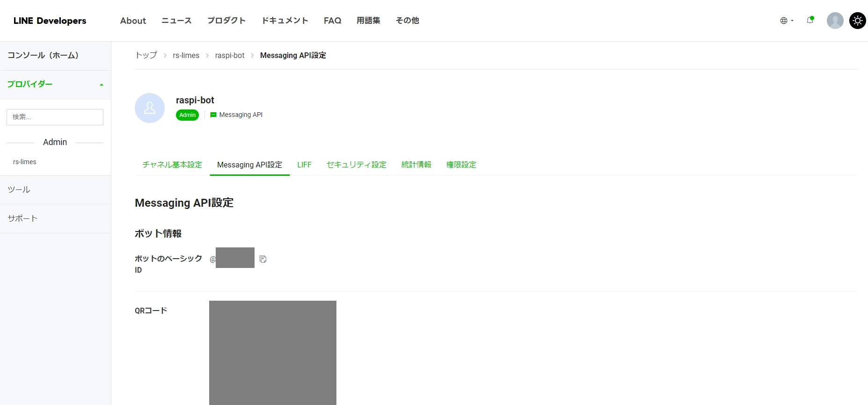Click the Messaging API chat bubble icon

(213, 115)
